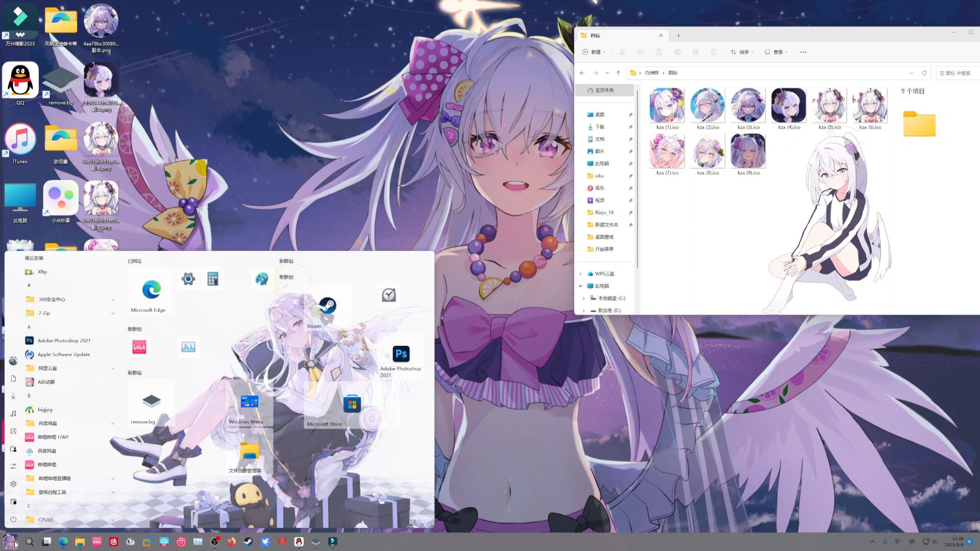This screenshot has width=980, height=551.
Task: Expand the 7-Zip folder entry
Action: point(113,313)
